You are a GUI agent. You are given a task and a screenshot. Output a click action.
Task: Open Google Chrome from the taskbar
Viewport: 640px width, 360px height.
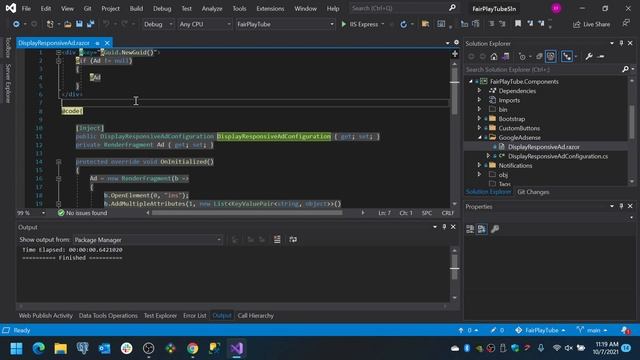click(193, 348)
